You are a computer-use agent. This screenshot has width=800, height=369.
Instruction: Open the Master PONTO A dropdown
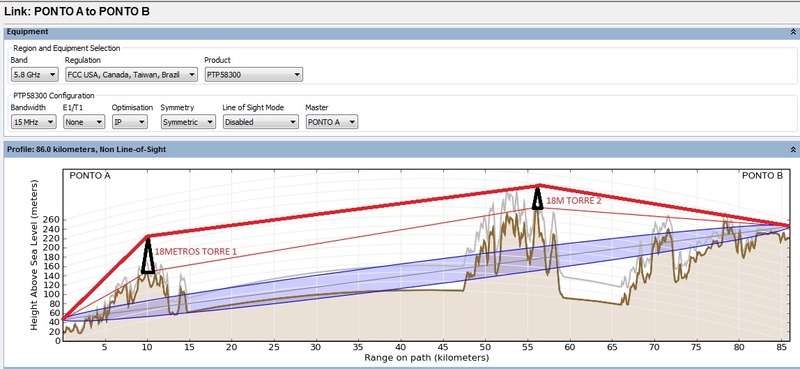(332, 122)
